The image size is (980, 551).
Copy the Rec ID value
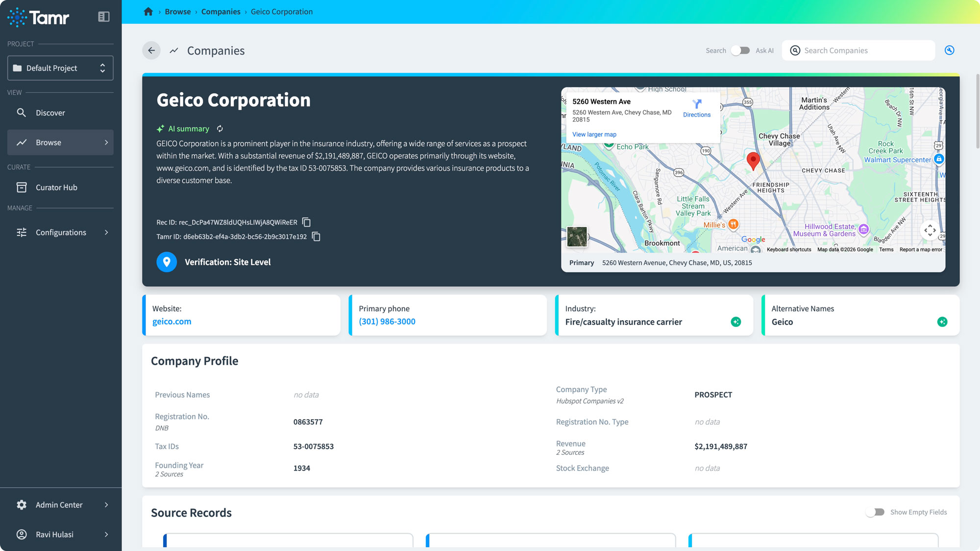(307, 223)
